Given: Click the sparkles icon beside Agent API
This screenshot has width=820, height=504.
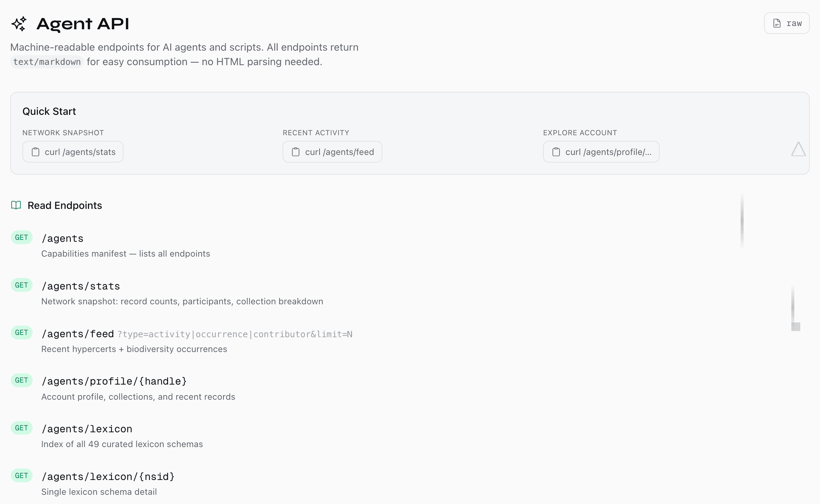Looking at the screenshot, I should click(19, 24).
